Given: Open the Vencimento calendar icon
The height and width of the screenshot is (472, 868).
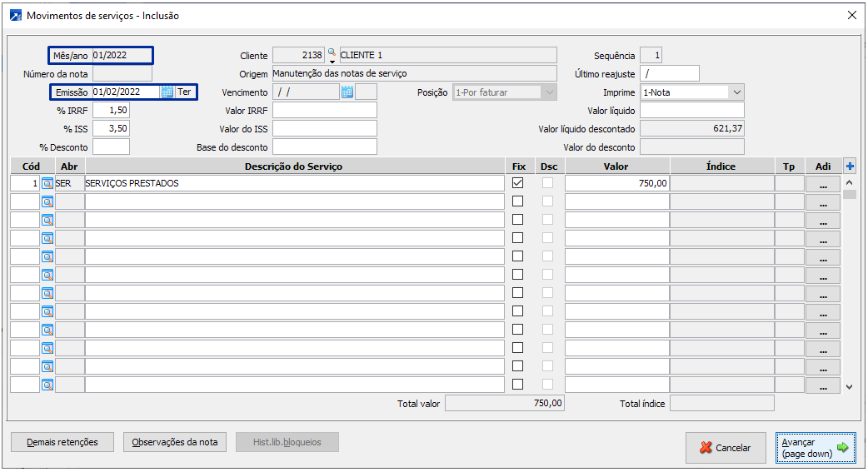Looking at the screenshot, I should coord(347,92).
